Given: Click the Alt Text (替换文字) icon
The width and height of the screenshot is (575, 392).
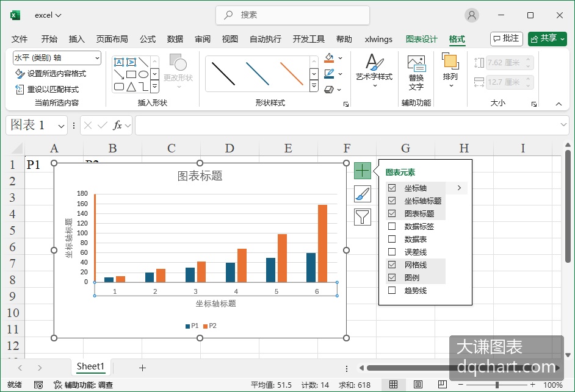Looking at the screenshot, I should pos(416,63).
